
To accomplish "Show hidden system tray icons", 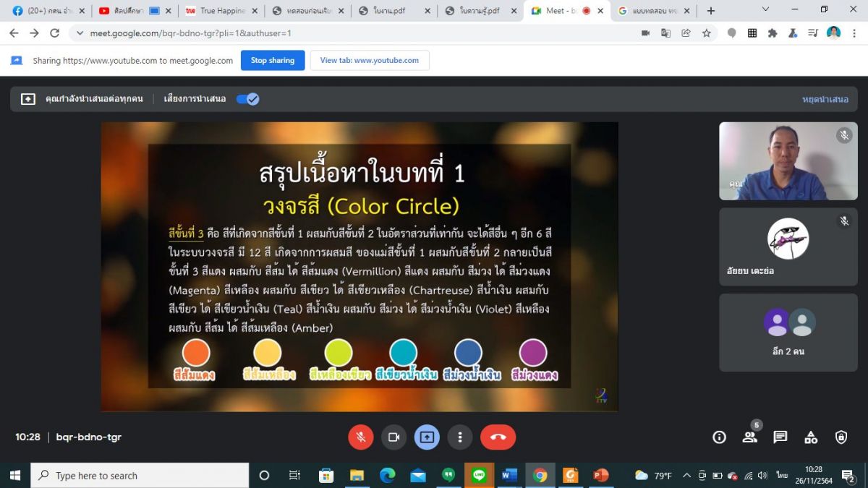I will (x=686, y=476).
